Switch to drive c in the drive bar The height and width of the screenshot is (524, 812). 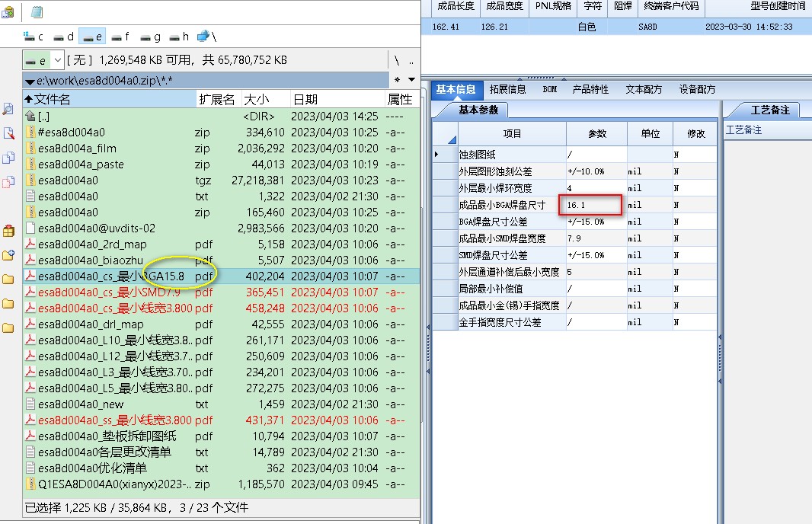(x=34, y=37)
